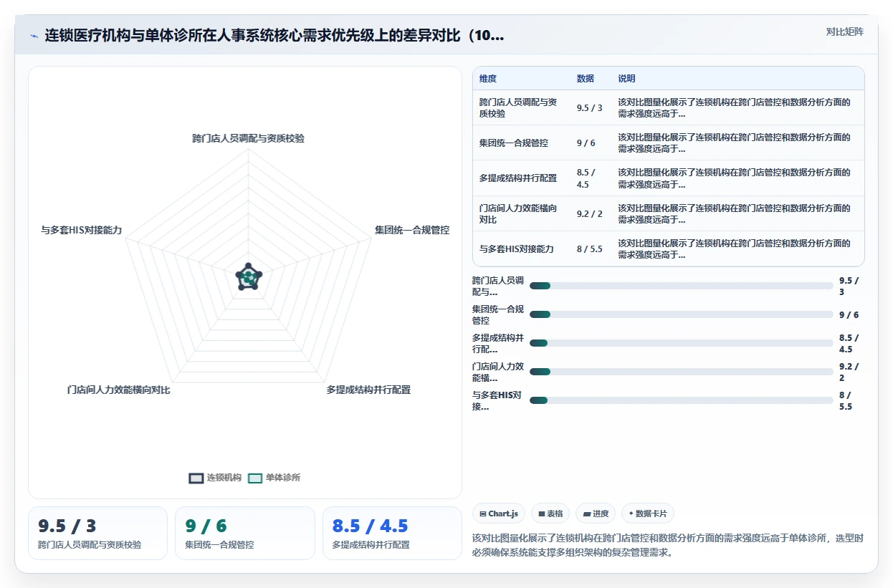893x588 pixels.
Task: Click progress bar for 集团统一合规管控
Action: (682, 314)
